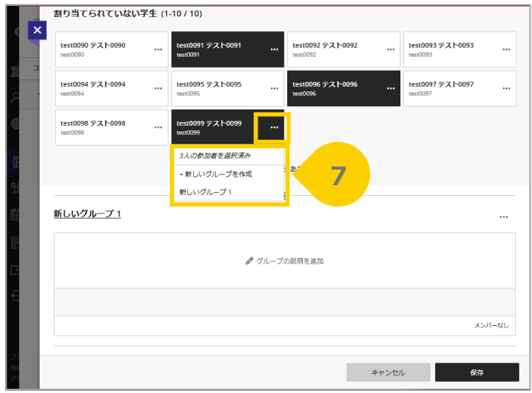The width and height of the screenshot is (532, 393).
Task: Open the courses icon in left sidebar
Action: point(16,162)
